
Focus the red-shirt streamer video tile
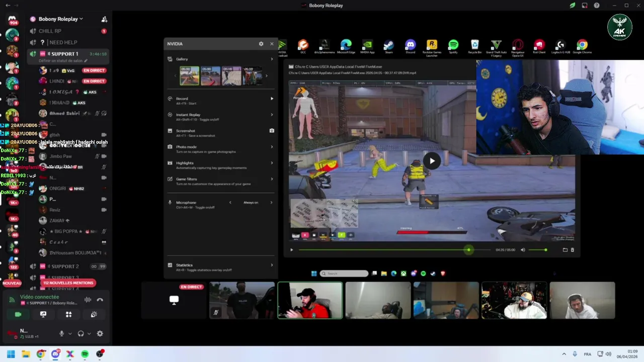click(x=310, y=300)
